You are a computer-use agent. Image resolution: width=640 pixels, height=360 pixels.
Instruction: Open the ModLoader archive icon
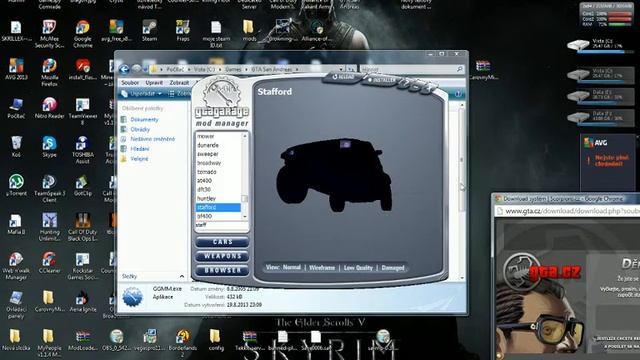coord(83,340)
